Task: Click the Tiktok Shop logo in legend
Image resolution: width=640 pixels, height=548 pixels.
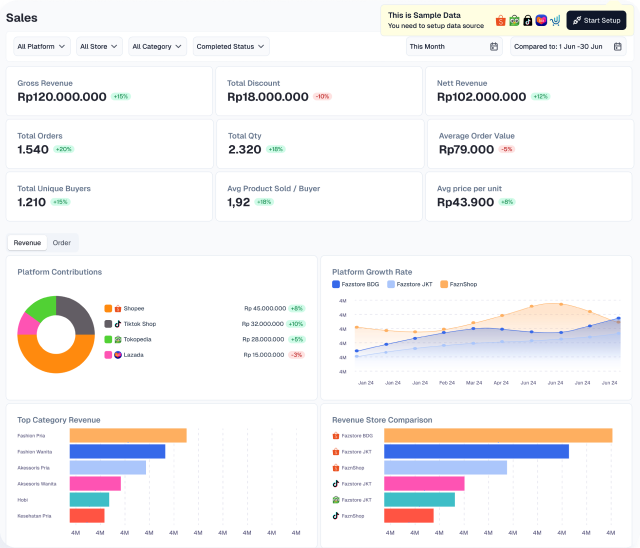Action: [x=118, y=324]
